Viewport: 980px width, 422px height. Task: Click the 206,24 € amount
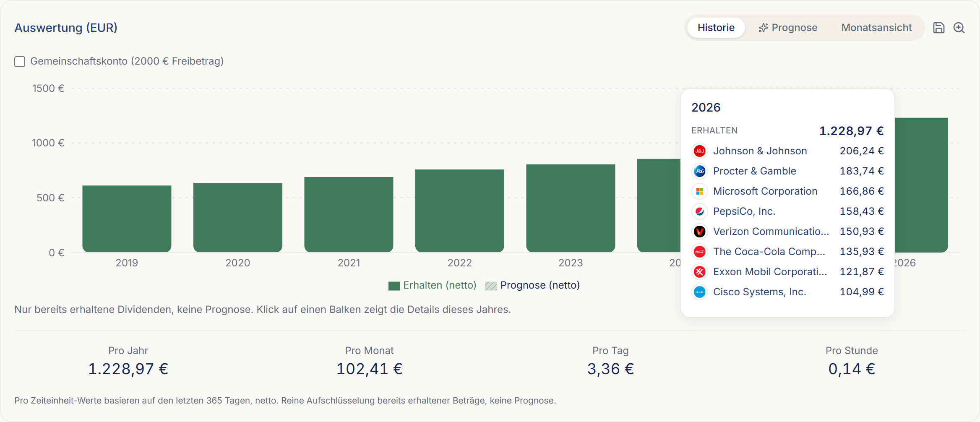(862, 151)
